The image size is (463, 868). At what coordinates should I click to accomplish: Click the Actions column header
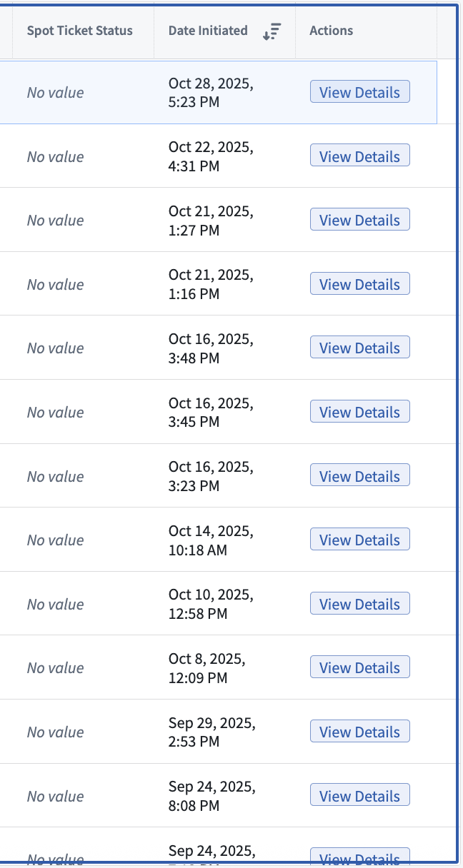coord(331,31)
